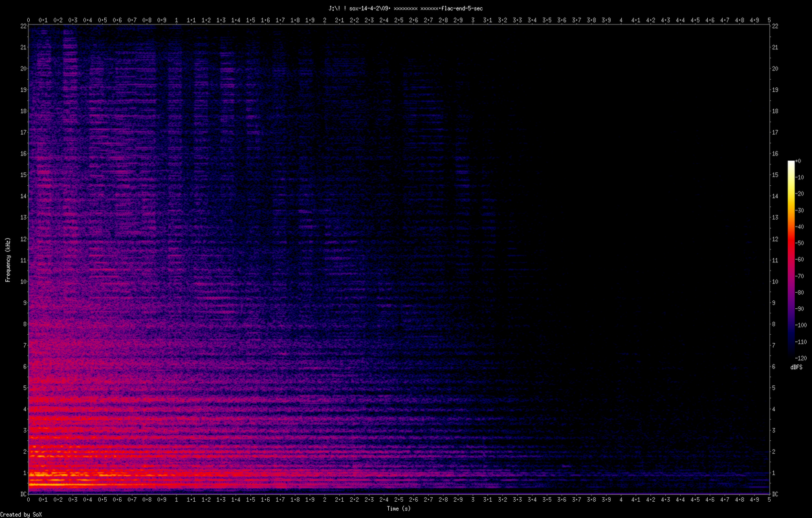Click "3" on the right frequency axis

pos(774,430)
